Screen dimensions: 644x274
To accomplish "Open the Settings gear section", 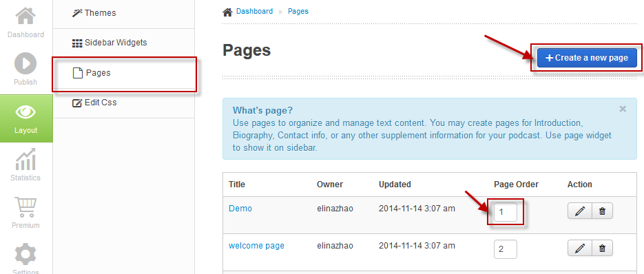I will (25, 258).
